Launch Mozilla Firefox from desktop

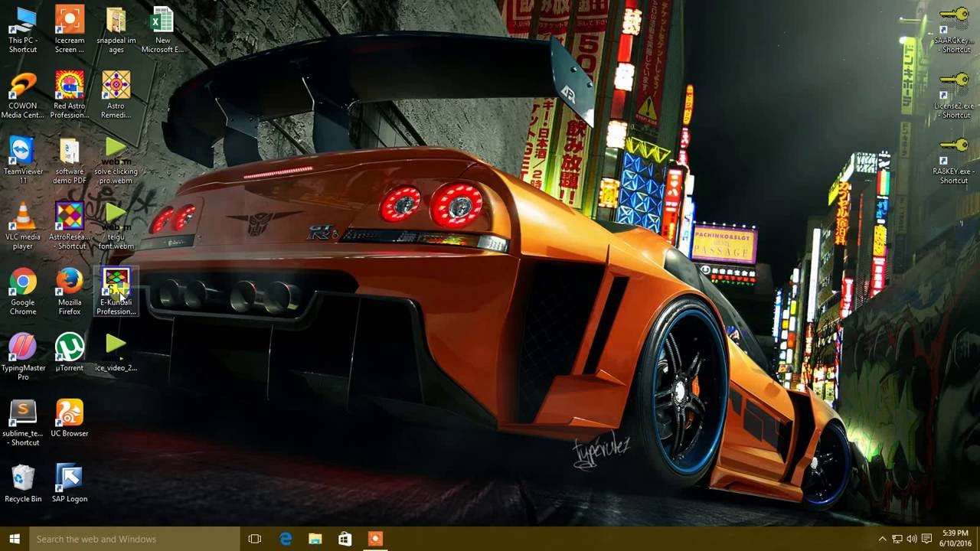(70, 292)
